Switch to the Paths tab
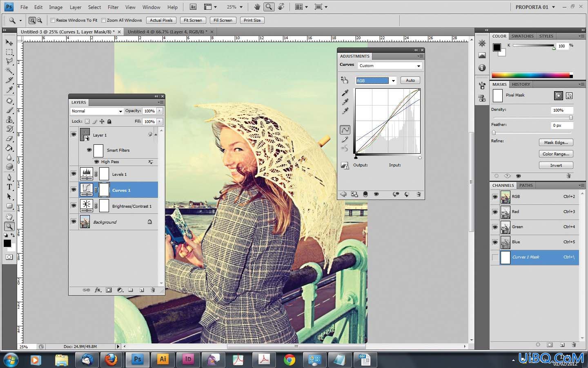This screenshot has height=368, width=588. point(526,185)
